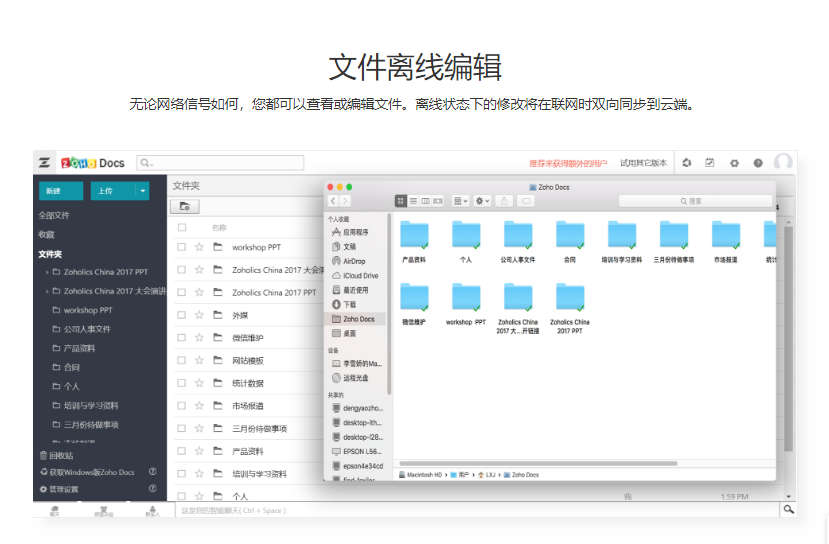The height and width of the screenshot is (544, 829).
Task: Check the Zoholics China 2017 大会 row checkbox
Action: pos(182,270)
